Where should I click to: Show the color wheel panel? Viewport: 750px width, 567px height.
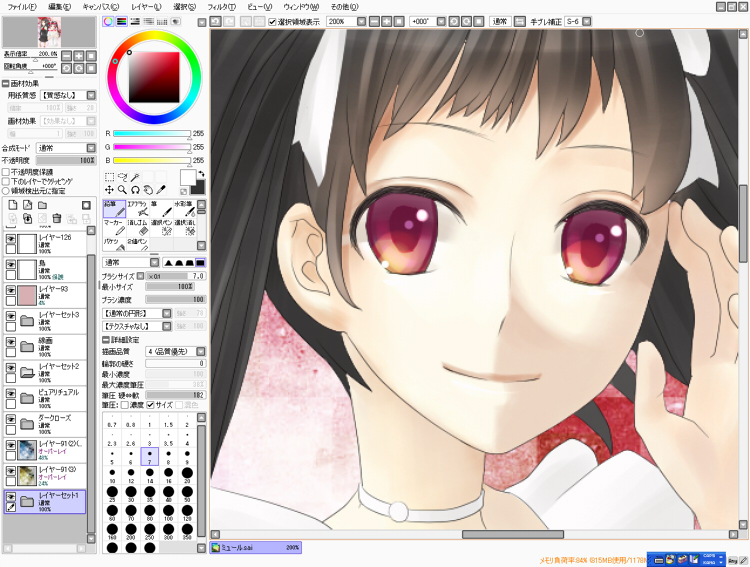(x=109, y=22)
